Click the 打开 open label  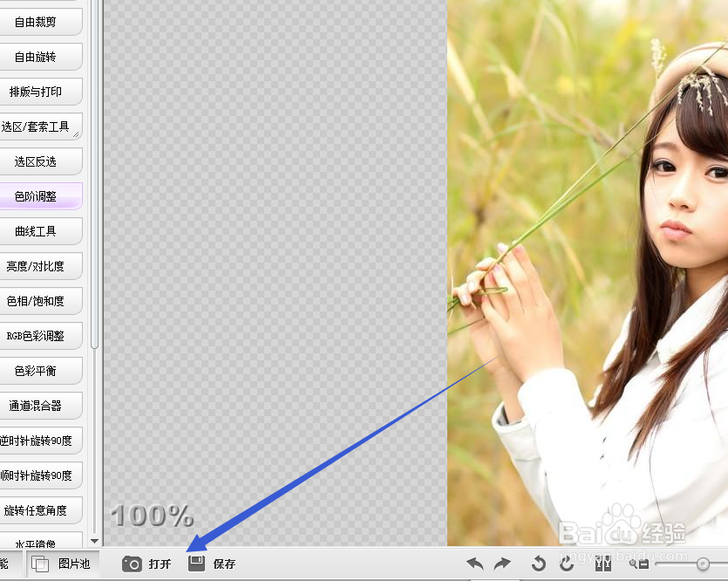160,564
